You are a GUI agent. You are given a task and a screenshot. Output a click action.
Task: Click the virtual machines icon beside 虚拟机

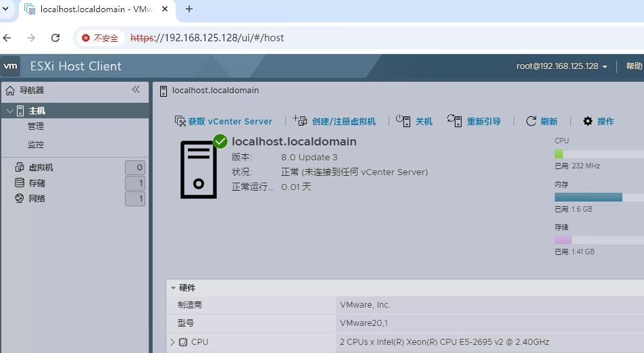(20, 167)
